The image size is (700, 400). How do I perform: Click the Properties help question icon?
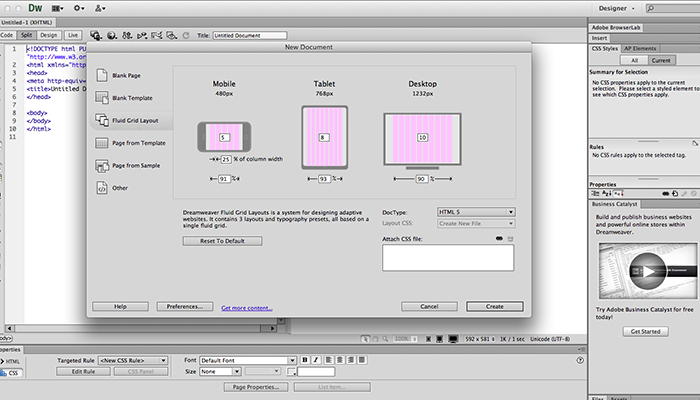[580, 360]
